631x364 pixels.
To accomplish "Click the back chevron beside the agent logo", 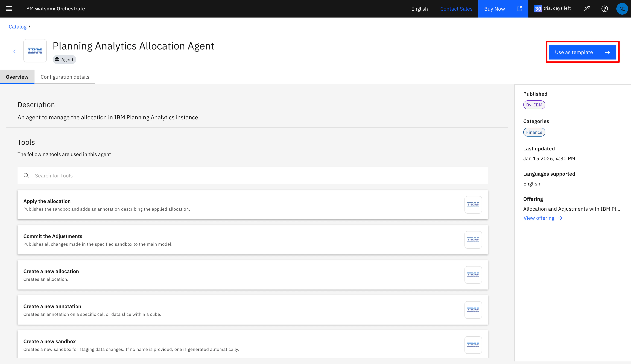I will 14,51.
